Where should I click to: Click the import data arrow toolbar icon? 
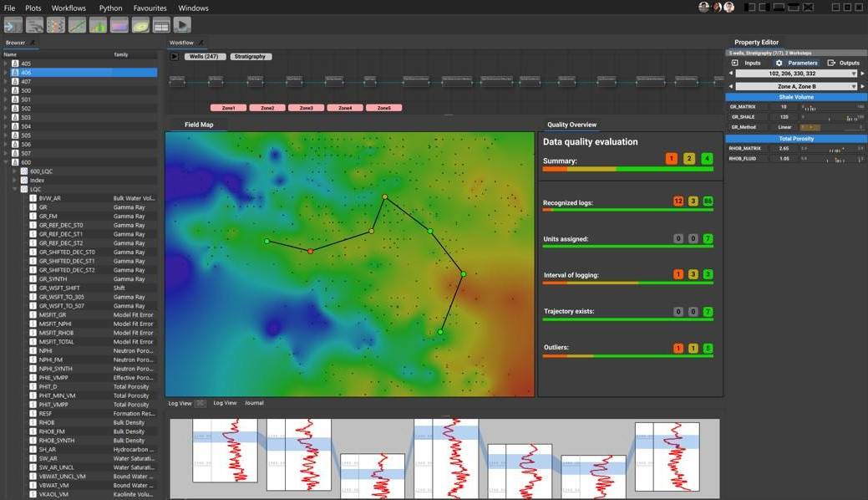tap(13, 26)
